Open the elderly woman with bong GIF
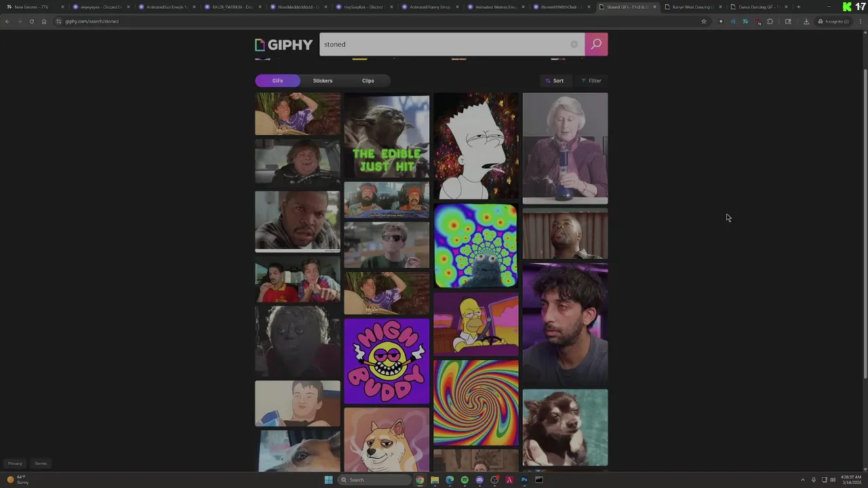The width and height of the screenshot is (868, 488). (565, 148)
